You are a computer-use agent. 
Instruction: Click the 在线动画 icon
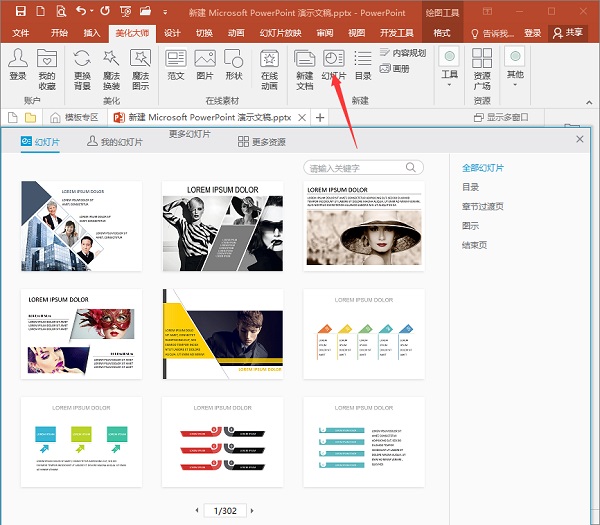tap(269, 69)
